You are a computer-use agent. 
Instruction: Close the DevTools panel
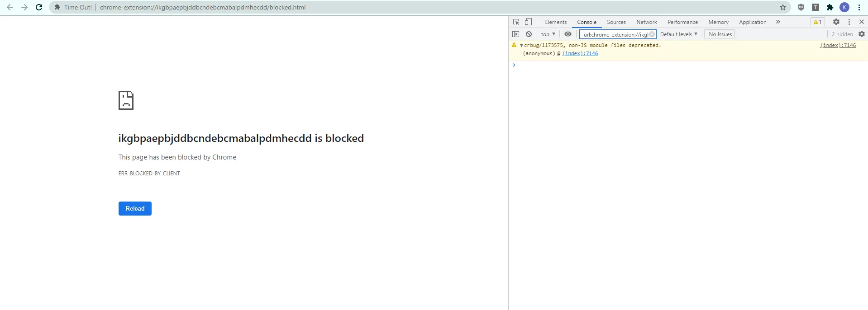[862, 22]
